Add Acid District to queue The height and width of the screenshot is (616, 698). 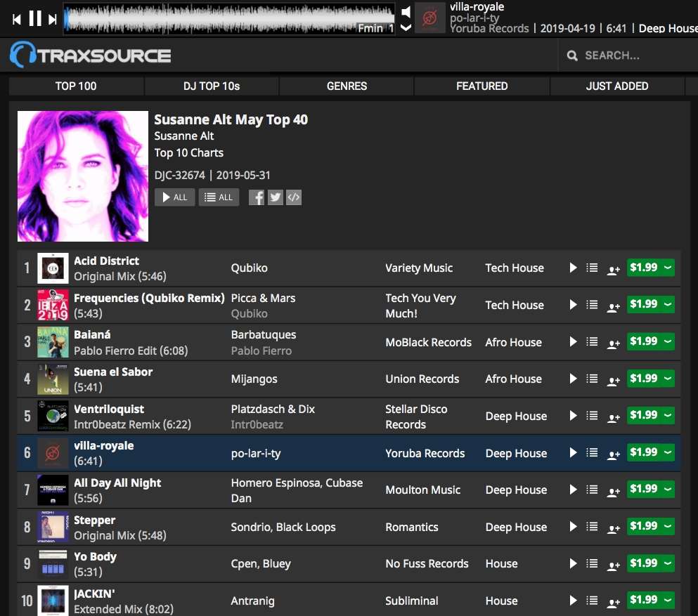tap(592, 268)
